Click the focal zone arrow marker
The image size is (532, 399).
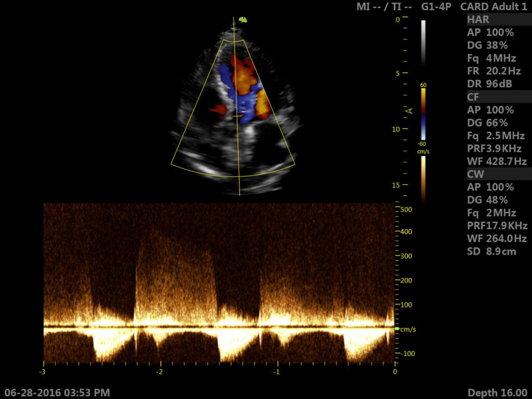(409, 110)
